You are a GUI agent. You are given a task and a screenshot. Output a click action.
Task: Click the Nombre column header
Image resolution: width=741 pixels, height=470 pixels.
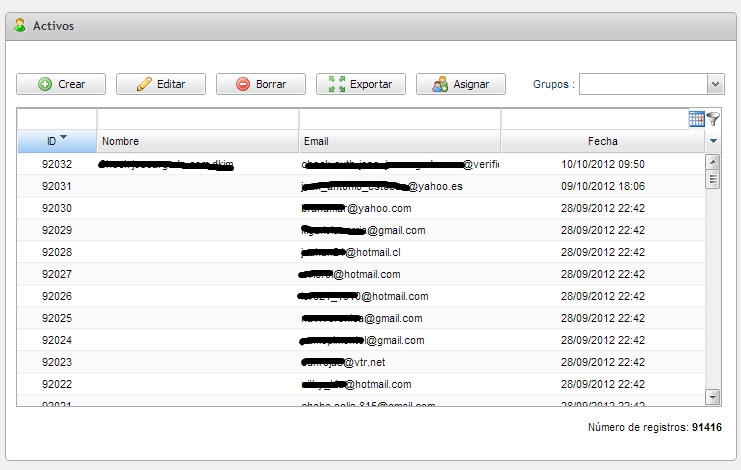click(198, 141)
